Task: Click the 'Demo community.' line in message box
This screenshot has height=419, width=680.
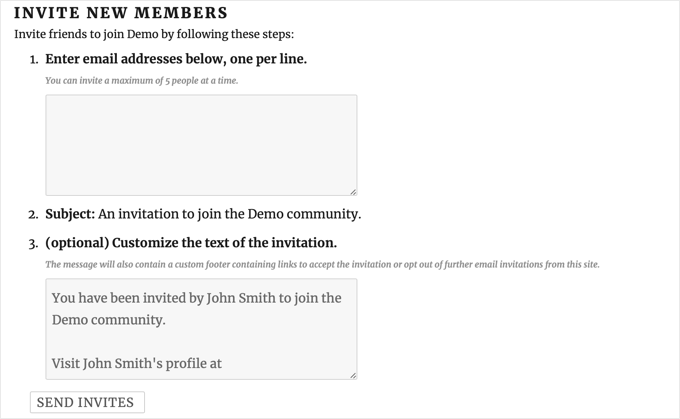Action: point(109,320)
